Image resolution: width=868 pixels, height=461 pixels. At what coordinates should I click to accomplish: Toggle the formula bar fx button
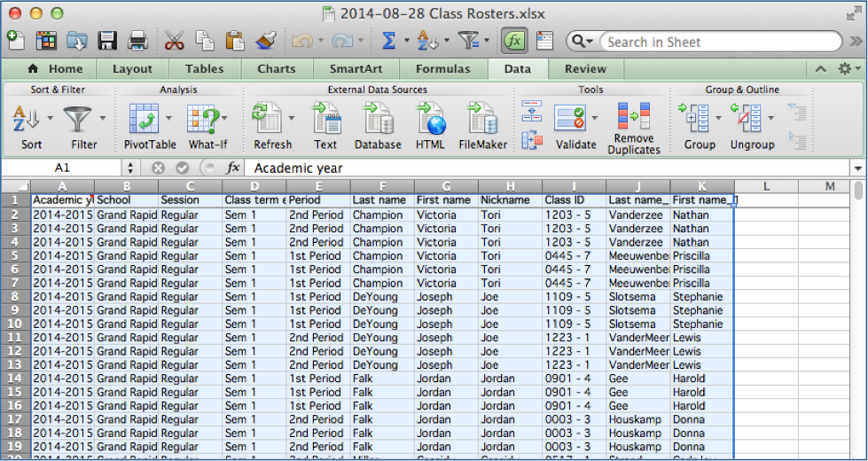coord(515,41)
